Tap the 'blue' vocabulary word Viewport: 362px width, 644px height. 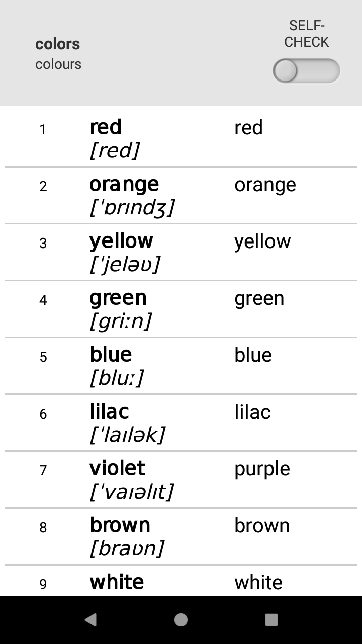111,355
